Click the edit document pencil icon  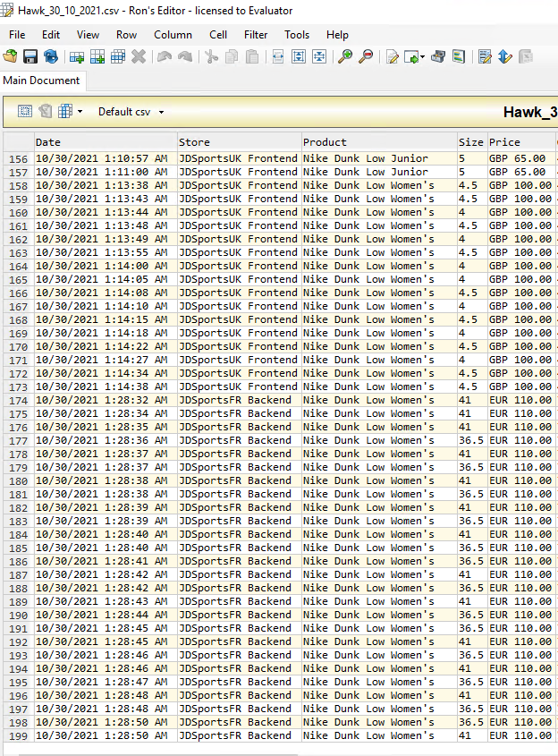393,57
